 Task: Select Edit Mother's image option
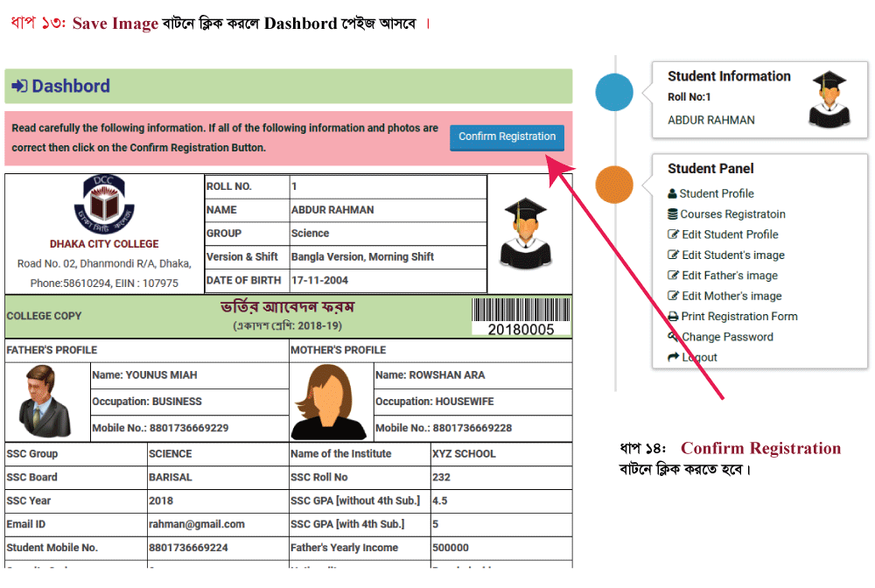pos(731,296)
